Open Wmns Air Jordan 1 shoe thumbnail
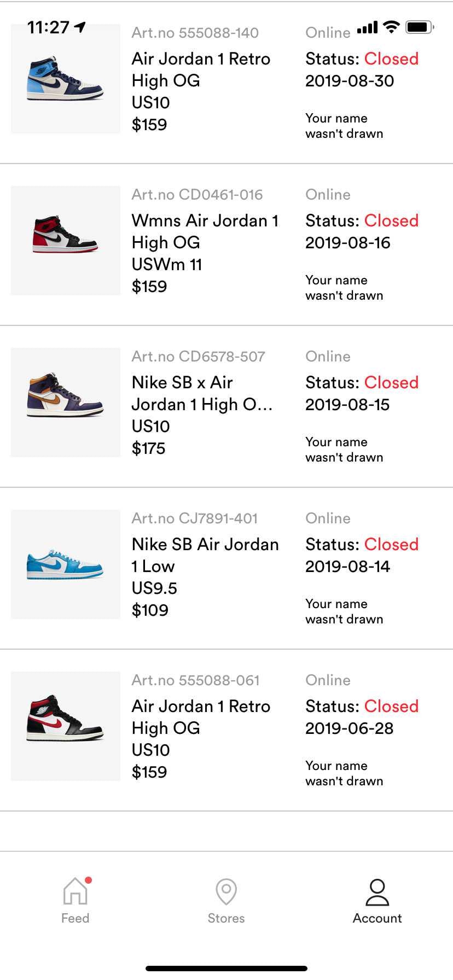The height and width of the screenshot is (980, 453). click(x=66, y=241)
